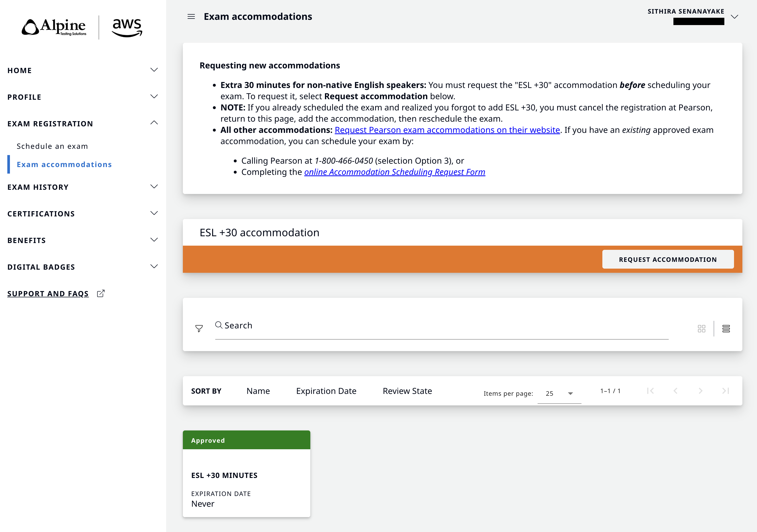Screen dimensions: 757x532
Task: Go to previous page of results
Action: click(676, 391)
